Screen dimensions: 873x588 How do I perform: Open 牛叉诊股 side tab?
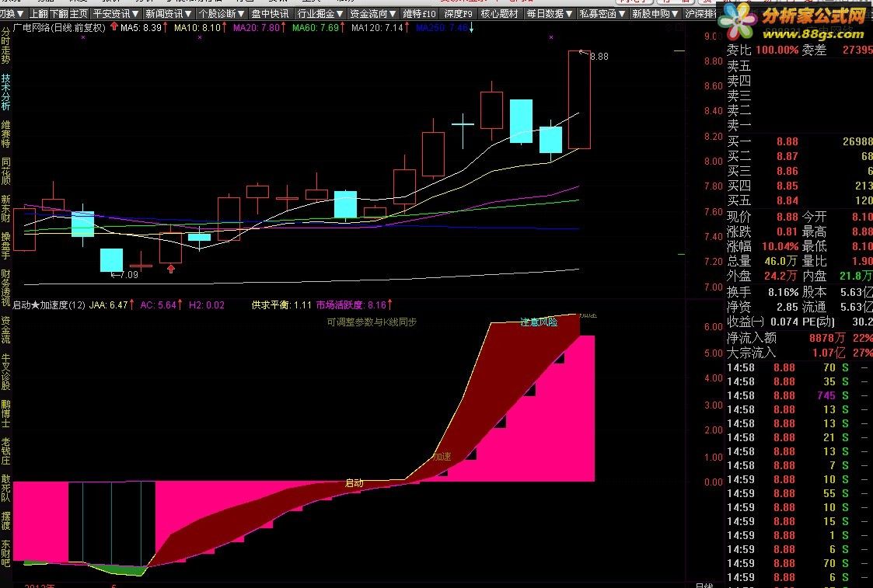5,371
